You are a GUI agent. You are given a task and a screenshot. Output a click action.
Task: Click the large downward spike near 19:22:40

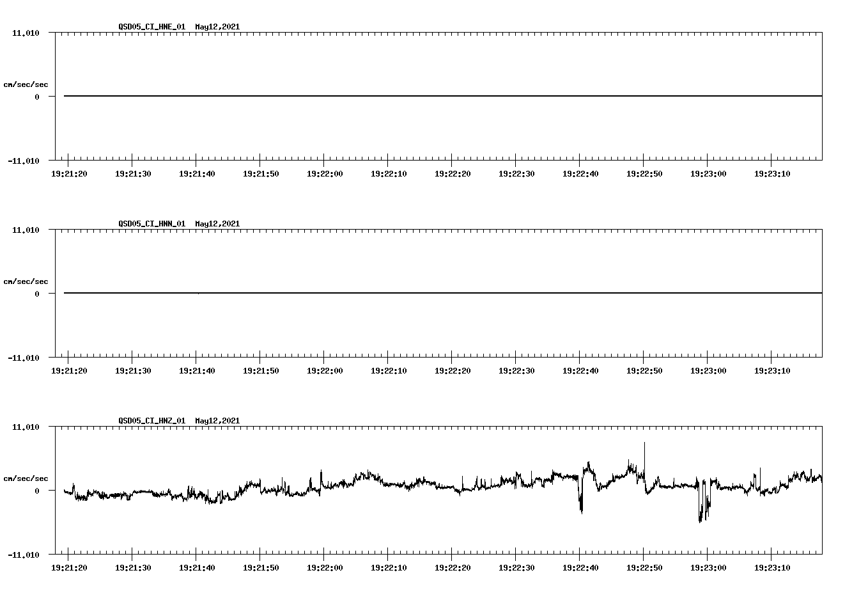[x=580, y=505]
